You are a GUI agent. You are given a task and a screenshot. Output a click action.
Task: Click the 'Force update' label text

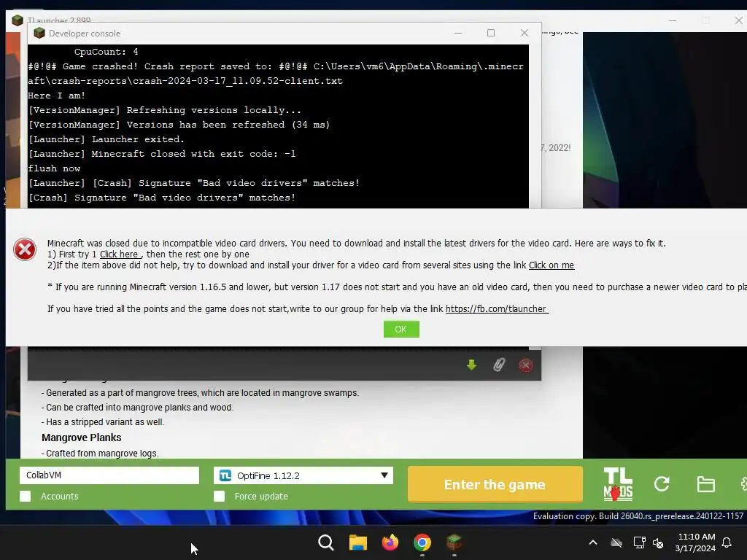[261, 496]
